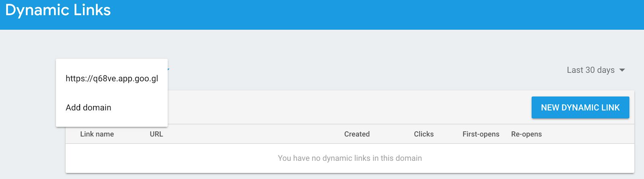Viewport: 644px width, 179px height.
Task: Click the column header row between URL and Created
Action: tap(254, 134)
